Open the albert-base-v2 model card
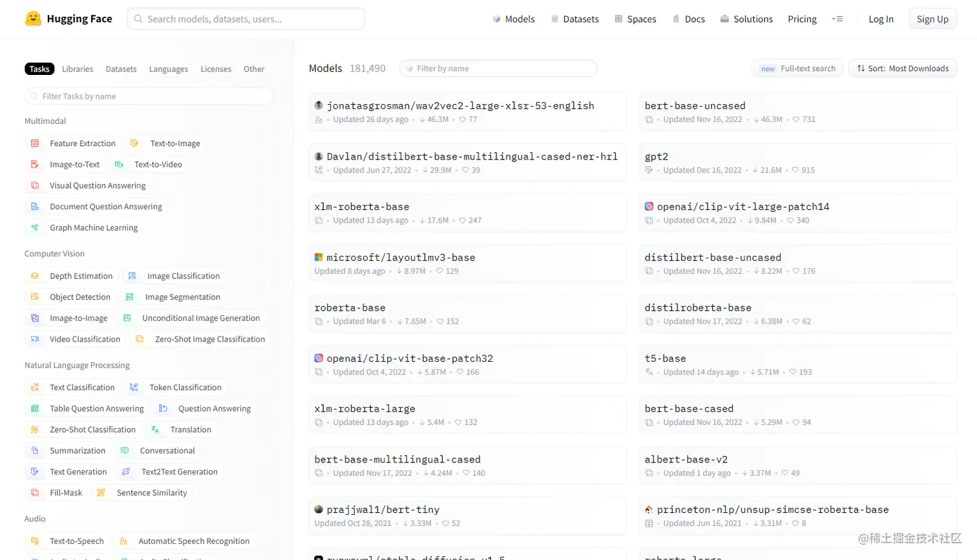Image resolution: width=977 pixels, height=560 pixels. pos(797,465)
